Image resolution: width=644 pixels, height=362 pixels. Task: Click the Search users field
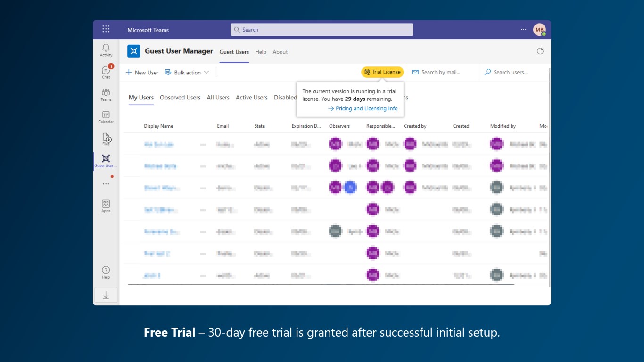coord(515,72)
